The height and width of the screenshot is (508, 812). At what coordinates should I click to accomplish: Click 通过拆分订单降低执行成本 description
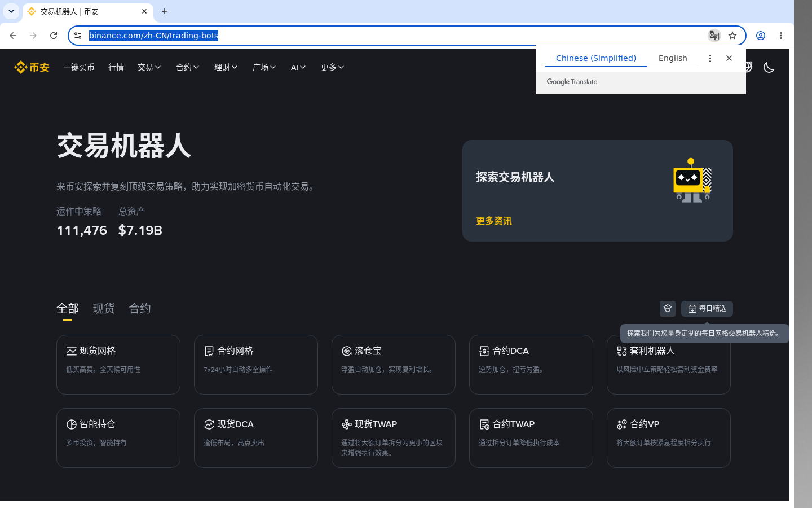coord(519,443)
